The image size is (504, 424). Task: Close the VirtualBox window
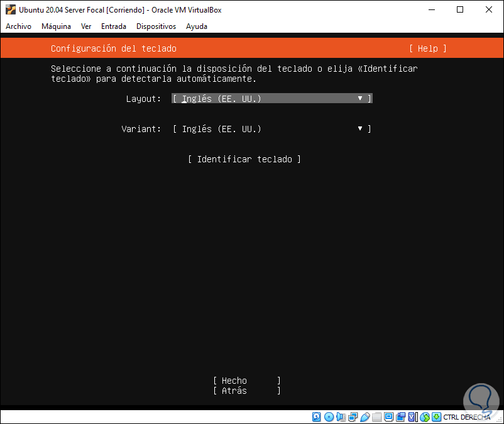[488, 9]
